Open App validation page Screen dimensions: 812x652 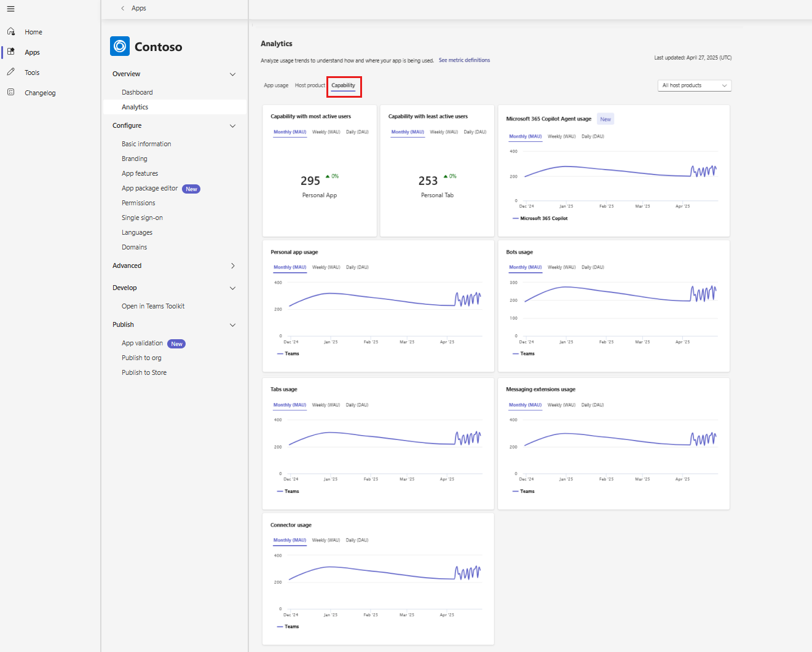pyautogui.click(x=142, y=343)
